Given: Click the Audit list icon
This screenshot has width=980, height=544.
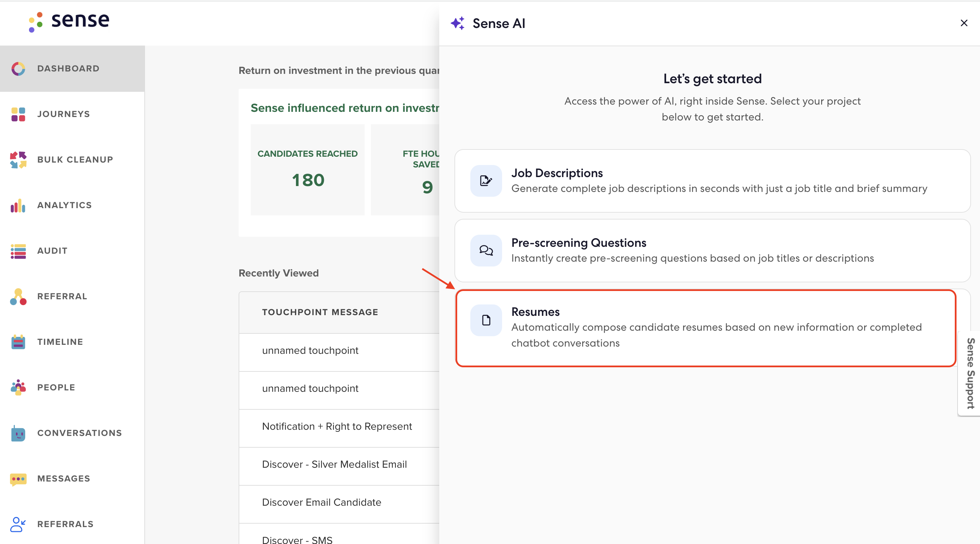Looking at the screenshot, I should 18,251.
